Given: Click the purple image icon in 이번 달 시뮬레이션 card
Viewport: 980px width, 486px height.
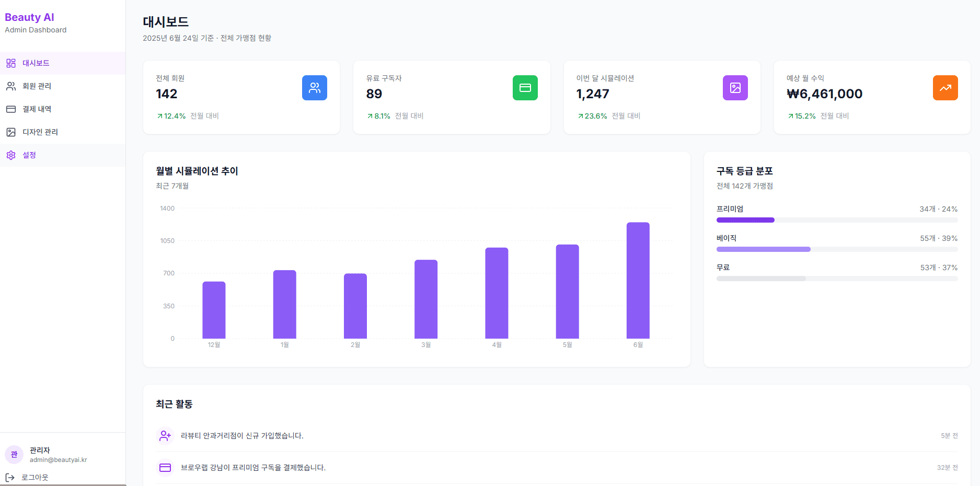Looking at the screenshot, I should (735, 88).
